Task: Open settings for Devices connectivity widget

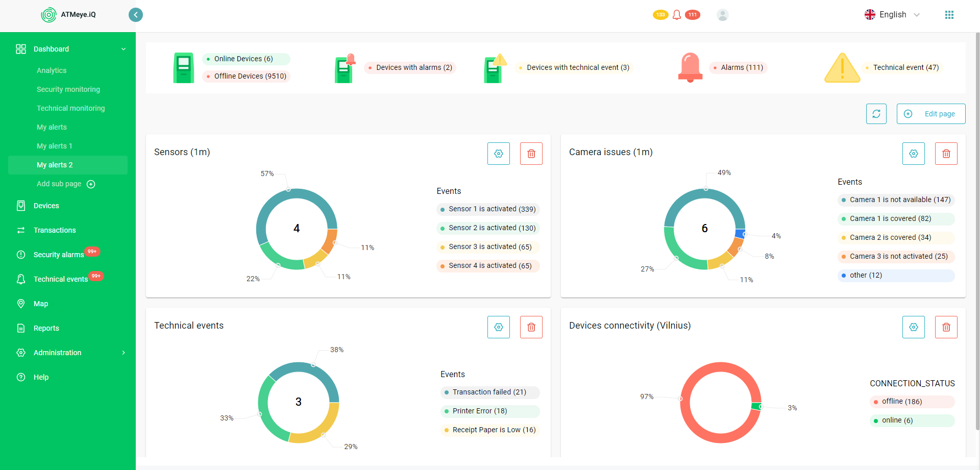Action: tap(913, 327)
